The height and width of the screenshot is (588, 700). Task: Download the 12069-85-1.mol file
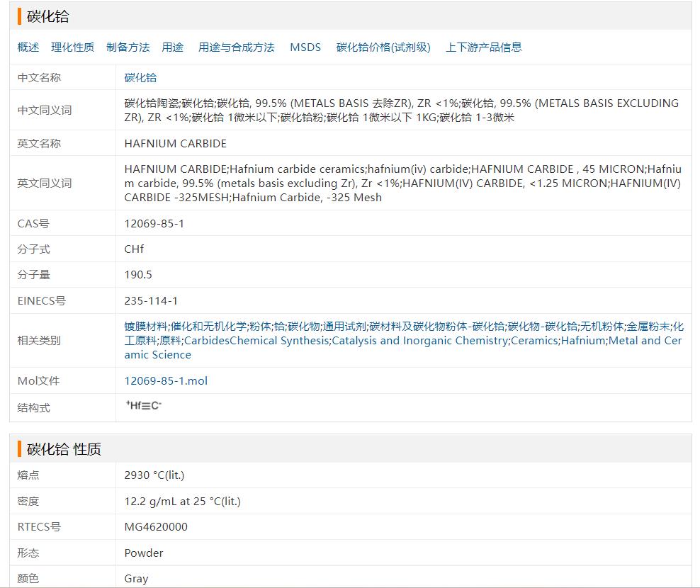pos(166,380)
